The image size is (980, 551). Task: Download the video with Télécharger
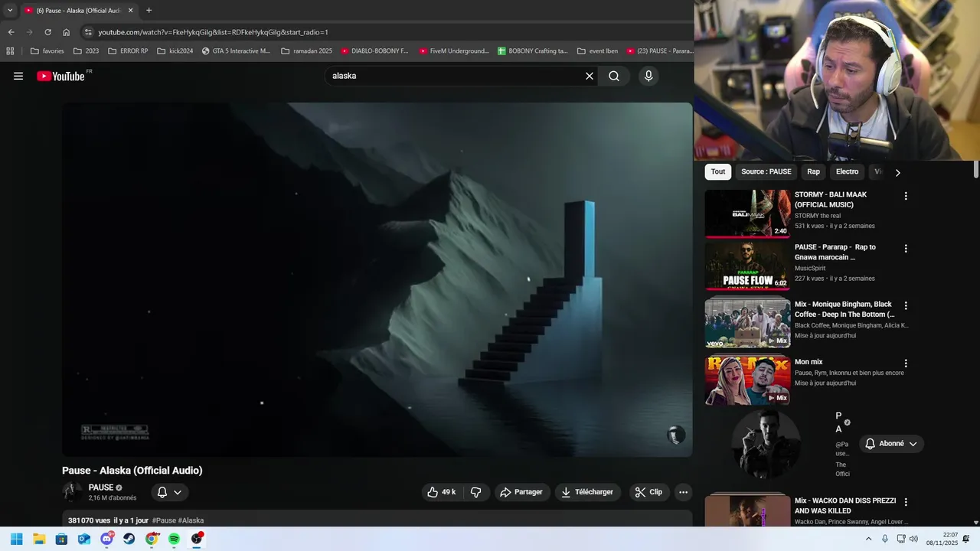coord(588,492)
